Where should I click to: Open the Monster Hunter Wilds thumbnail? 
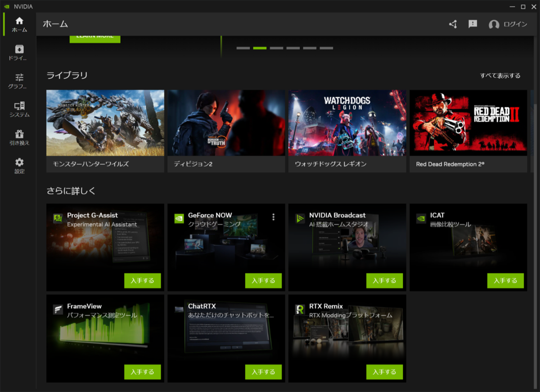[105, 123]
